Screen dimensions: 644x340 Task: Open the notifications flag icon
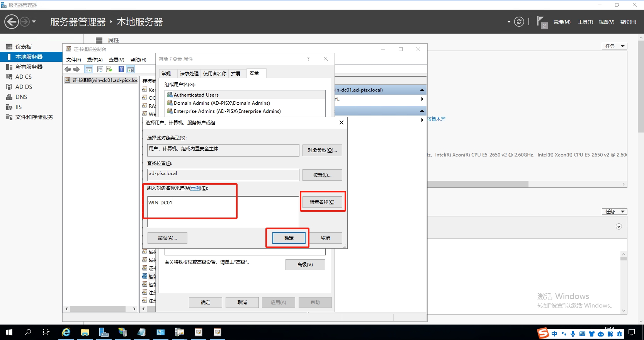coord(541,22)
